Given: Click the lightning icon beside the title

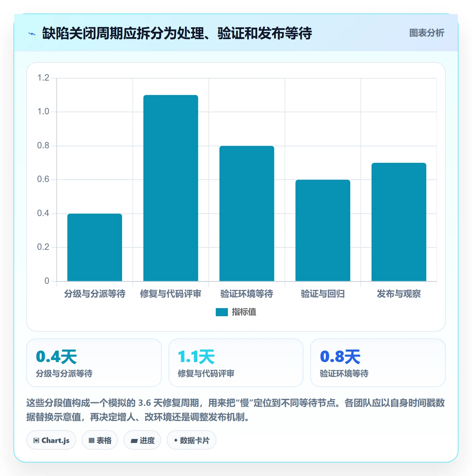Looking at the screenshot, I should (x=32, y=34).
